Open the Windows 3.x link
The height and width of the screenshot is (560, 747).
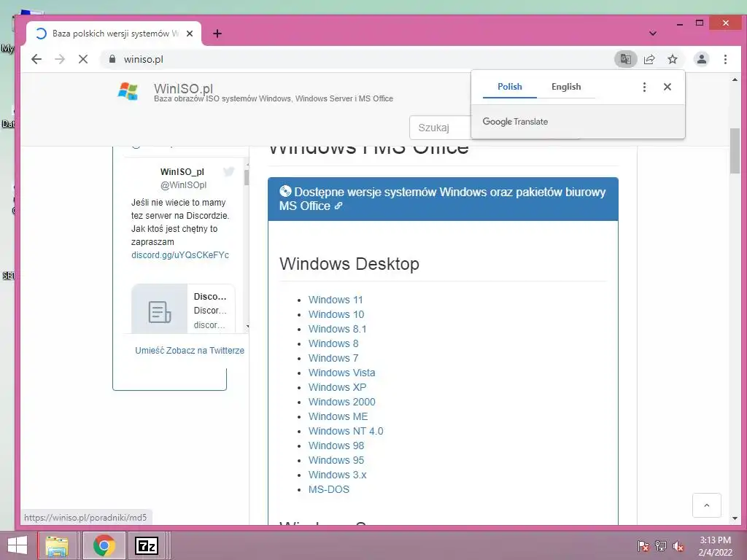(337, 475)
